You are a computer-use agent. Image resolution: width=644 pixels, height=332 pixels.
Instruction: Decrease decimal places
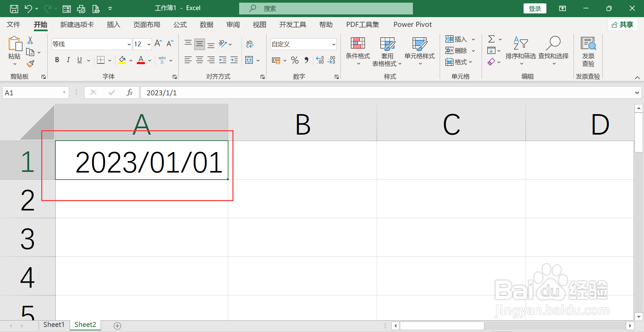point(331,60)
